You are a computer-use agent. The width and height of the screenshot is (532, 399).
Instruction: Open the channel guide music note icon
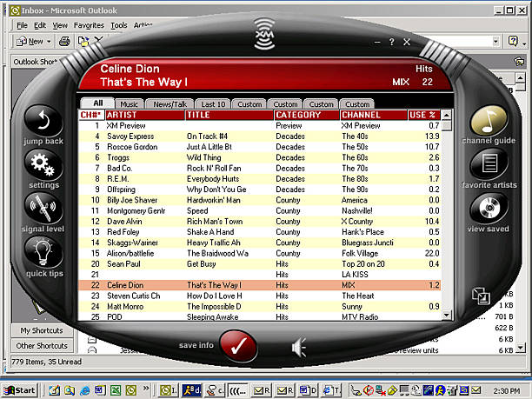click(489, 121)
